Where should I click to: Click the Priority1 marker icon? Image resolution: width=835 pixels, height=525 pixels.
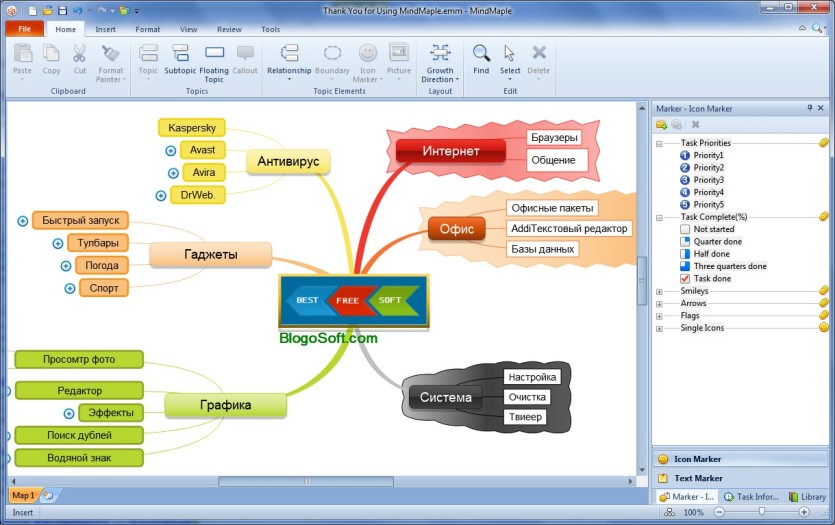coord(685,155)
